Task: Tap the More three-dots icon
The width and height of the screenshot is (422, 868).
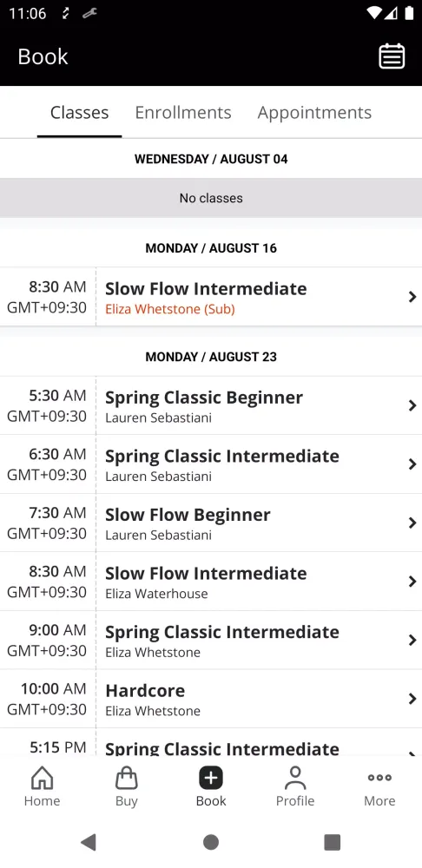Action: (x=379, y=777)
